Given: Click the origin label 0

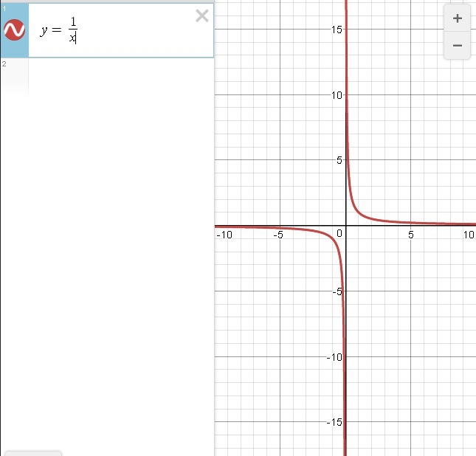Looking at the screenshot, I should click(x=339, y=233).
